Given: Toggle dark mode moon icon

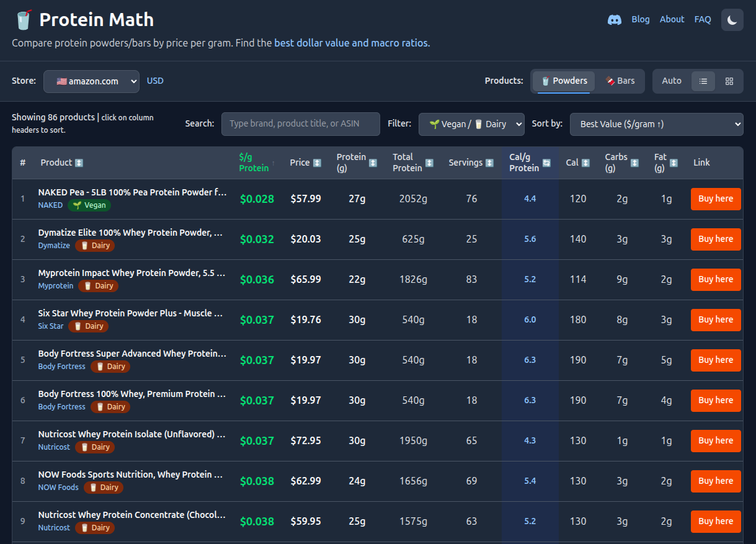Looking at the screenshot, I should (x=732, y=20).
